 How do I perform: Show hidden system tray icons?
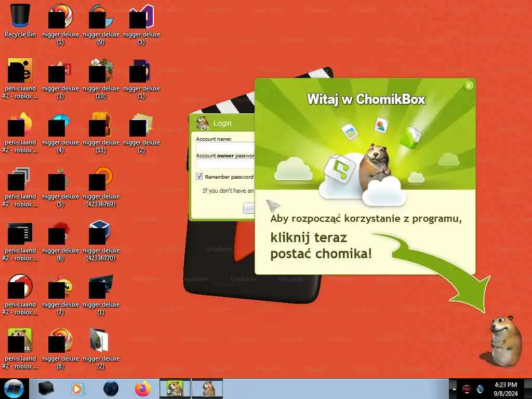(x=454, y=389)
